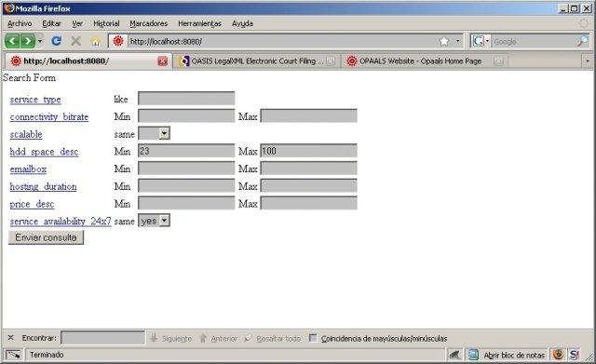
Task: Focus the hosting_duration Min field
Action: click(x=186, y=186)
